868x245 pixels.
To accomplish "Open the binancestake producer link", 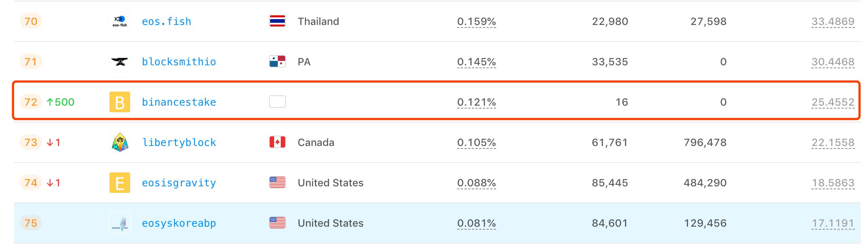I will [x=179, y=102].
